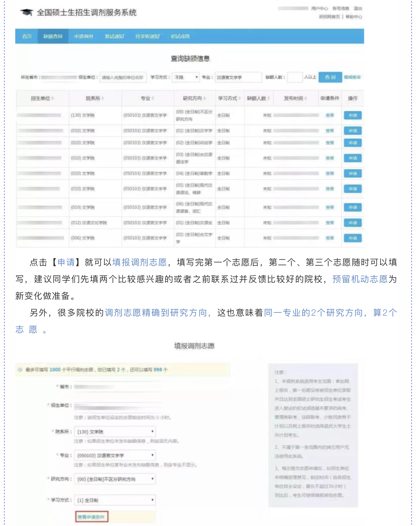The width and height of the screenshot is (420, 526).
Task: Sort by 专业 column header arrows
Action: 153,98
